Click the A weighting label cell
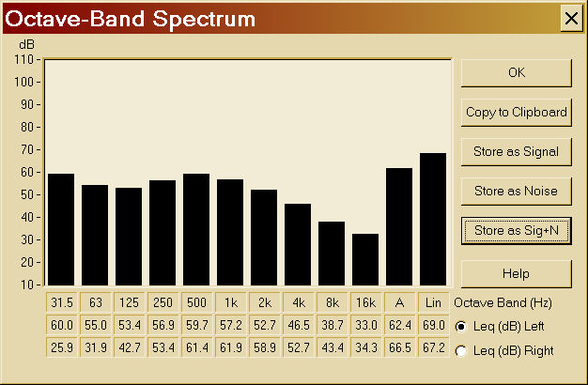 pyautogui.click(x=400, y=302)
